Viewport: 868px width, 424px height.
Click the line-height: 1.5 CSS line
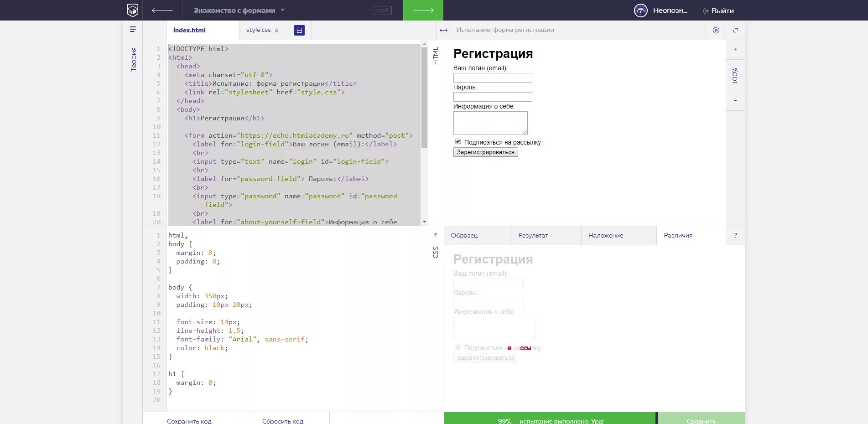(210, 331)
